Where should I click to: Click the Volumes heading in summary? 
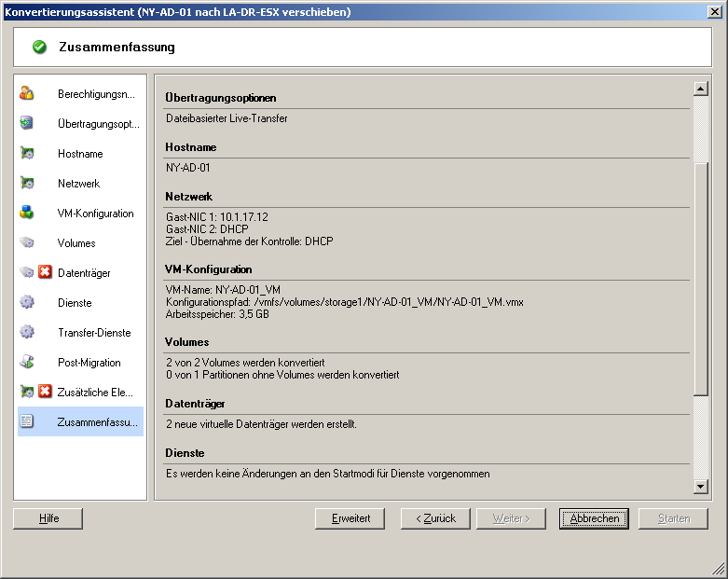pos(187,342)
